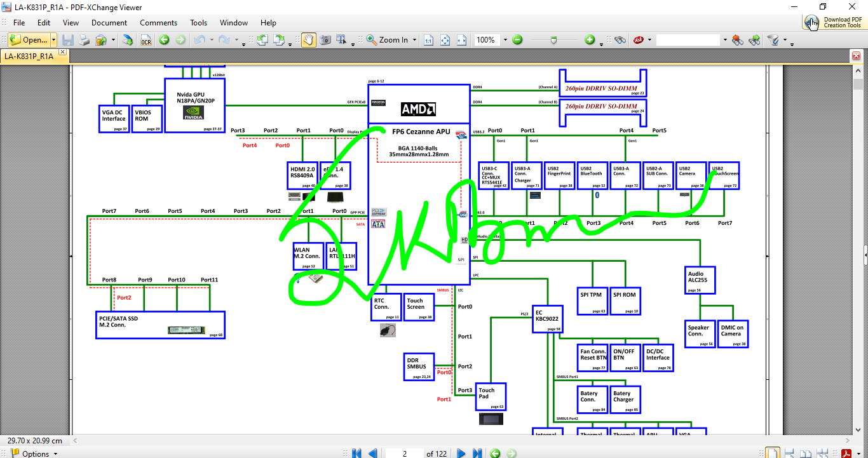The width and height of the screenshot is (868, 458).
Task: Click the Open... button
Action: [29, 40]
